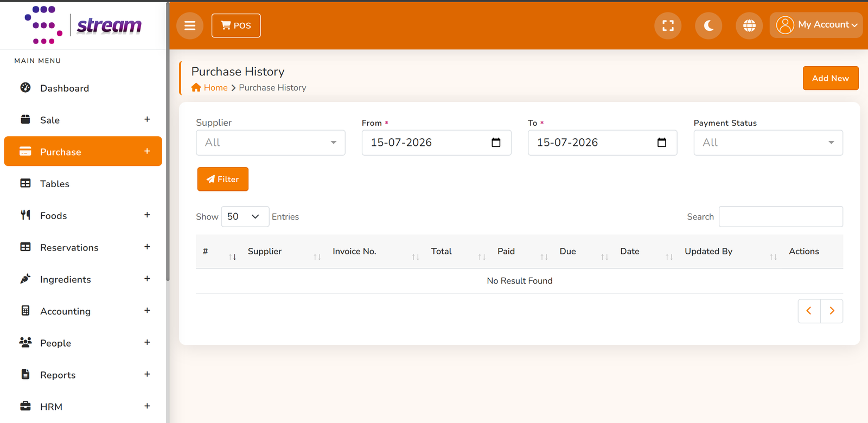Click the Accounting calculator icon
Viewport: 868px width, 423px height.
click(25, 311)
